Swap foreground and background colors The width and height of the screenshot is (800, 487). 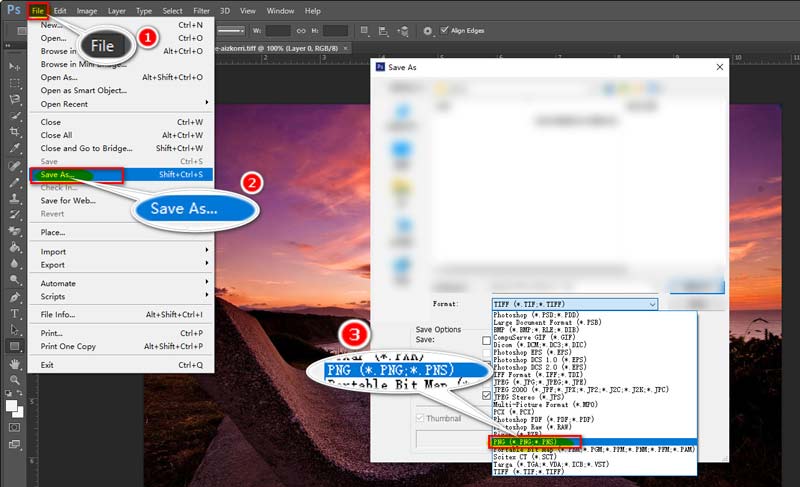click(x=19, y=393)
